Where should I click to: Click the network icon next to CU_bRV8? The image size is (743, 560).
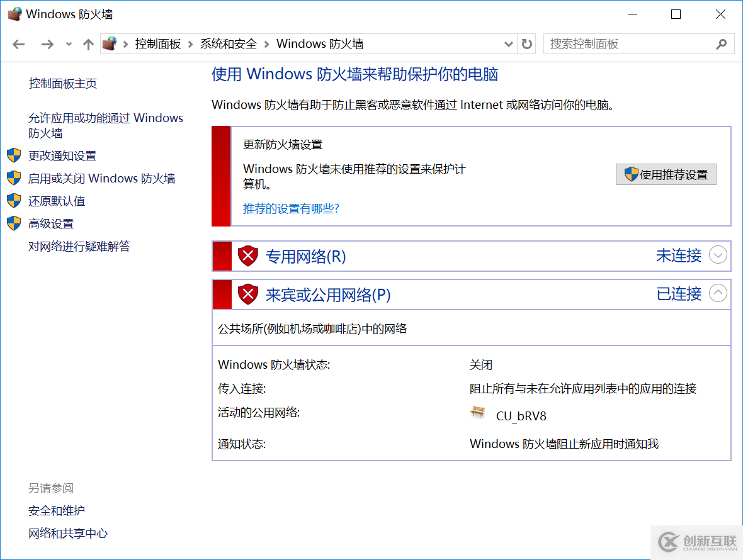point(477,413)
